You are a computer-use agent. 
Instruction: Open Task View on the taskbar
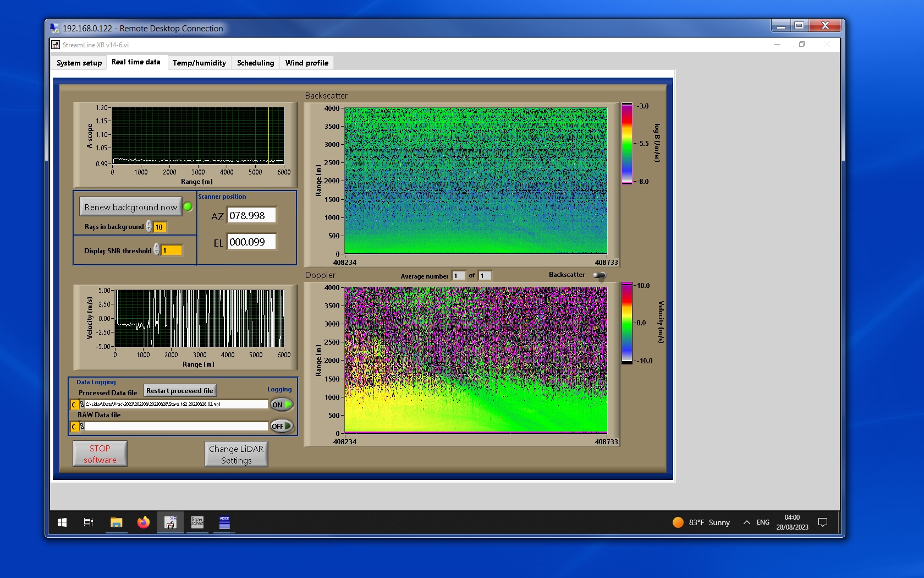[88, 522]
